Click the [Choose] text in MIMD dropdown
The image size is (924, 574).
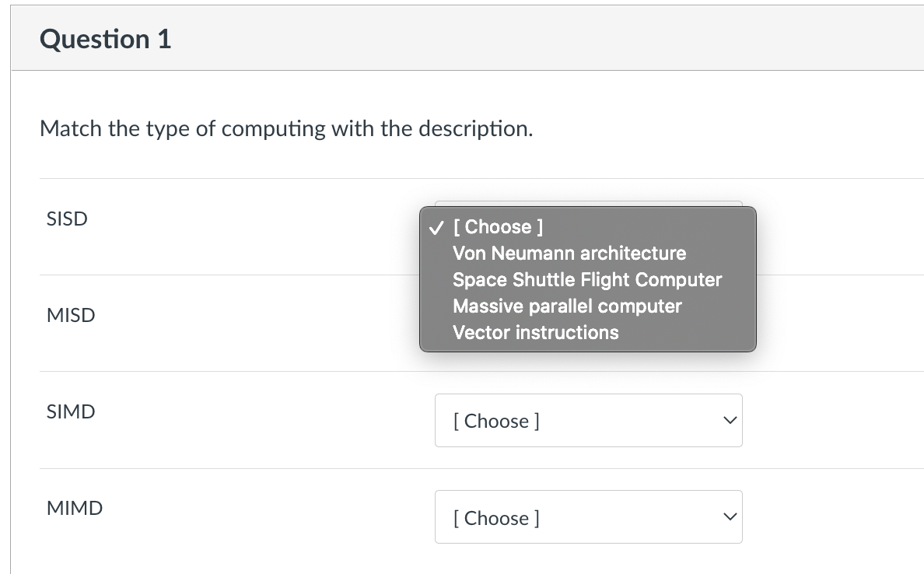495,516
